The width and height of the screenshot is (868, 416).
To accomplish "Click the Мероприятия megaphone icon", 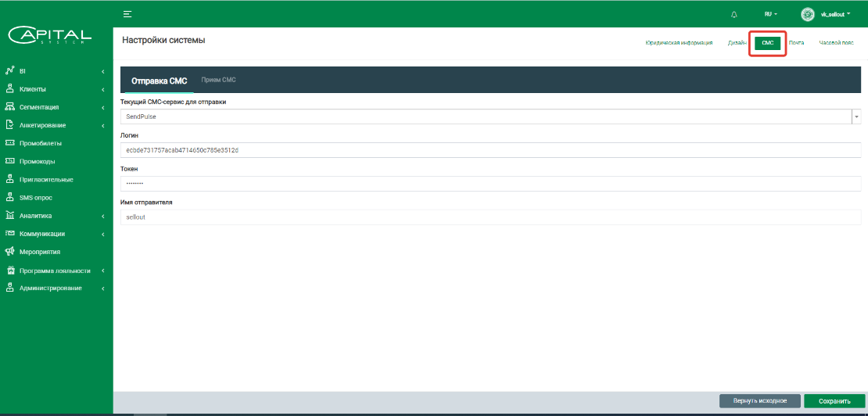I will pos(9,252).
